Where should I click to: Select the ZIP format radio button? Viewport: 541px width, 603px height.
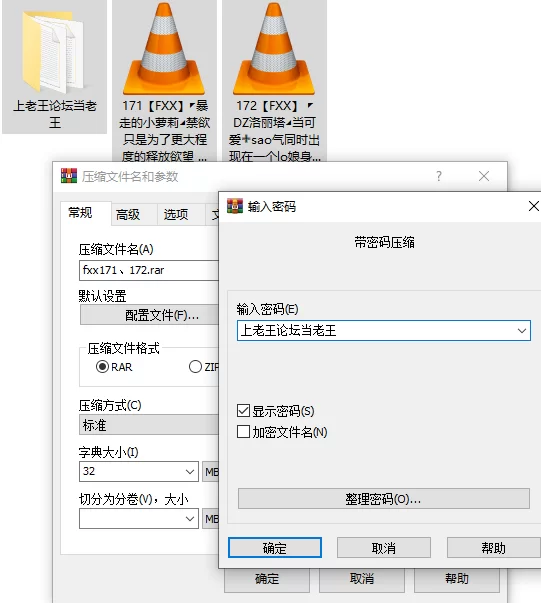[195, 366]
